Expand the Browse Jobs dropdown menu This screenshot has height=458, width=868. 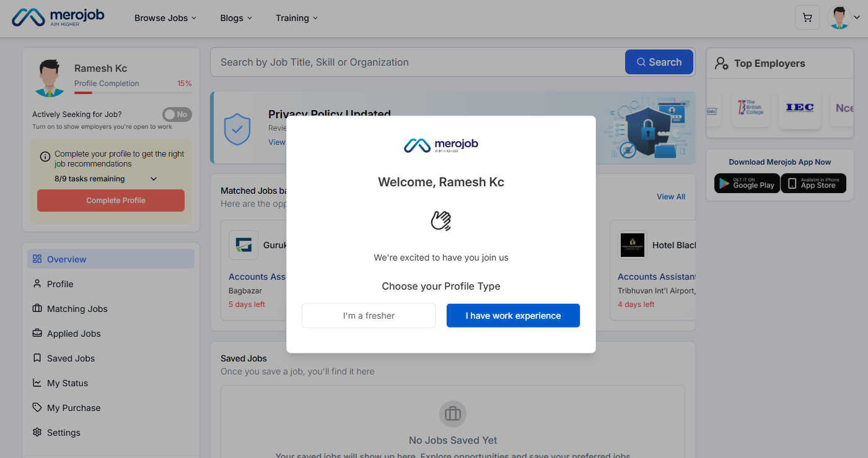165,18
